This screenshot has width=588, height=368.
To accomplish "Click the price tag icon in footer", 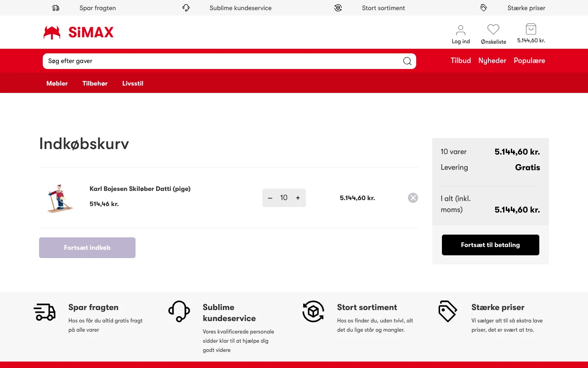I will (447, 311).
